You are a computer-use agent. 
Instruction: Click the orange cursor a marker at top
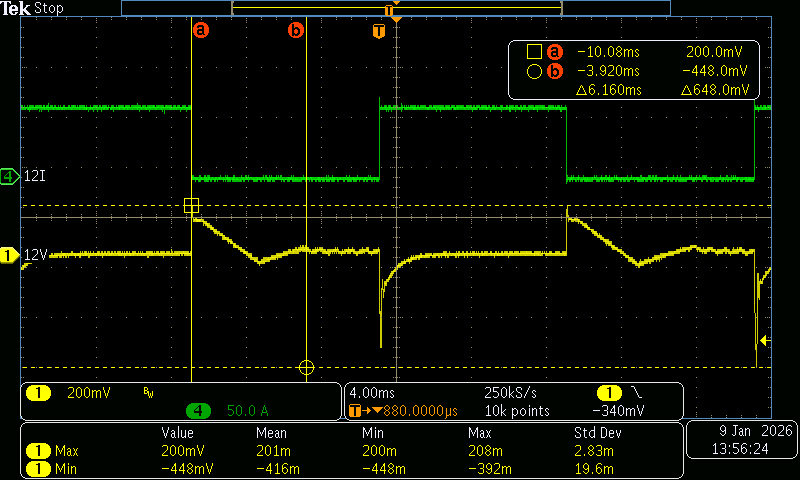click(x=200, y=31)
